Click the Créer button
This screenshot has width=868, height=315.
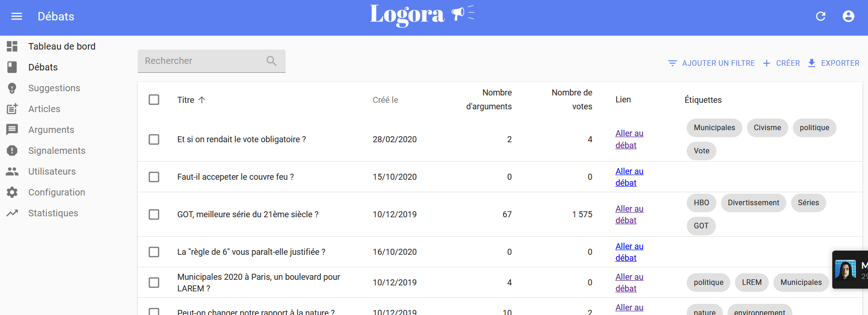tap(781, 63)
